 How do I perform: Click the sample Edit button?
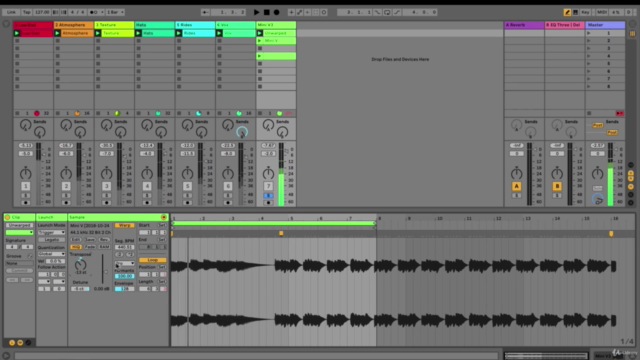[76, 240]
